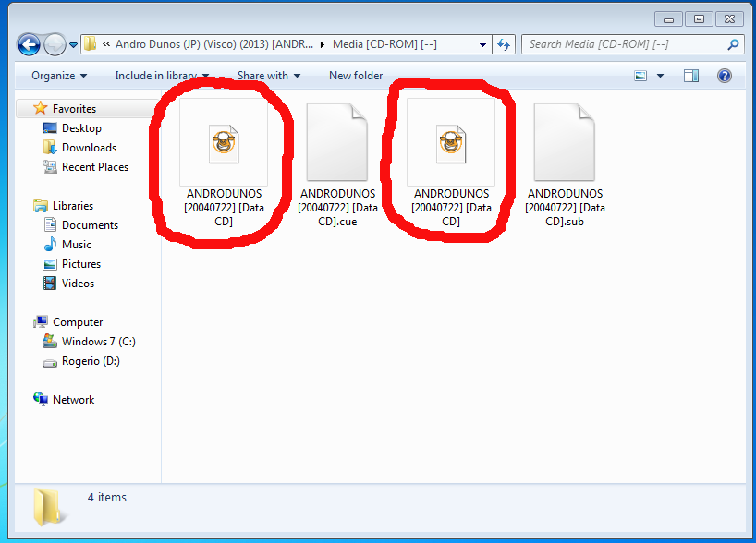Show the address bar previous locations dropdown
Image resolution: width=756 pixels, height=543 pixels.
click(483, 44)
